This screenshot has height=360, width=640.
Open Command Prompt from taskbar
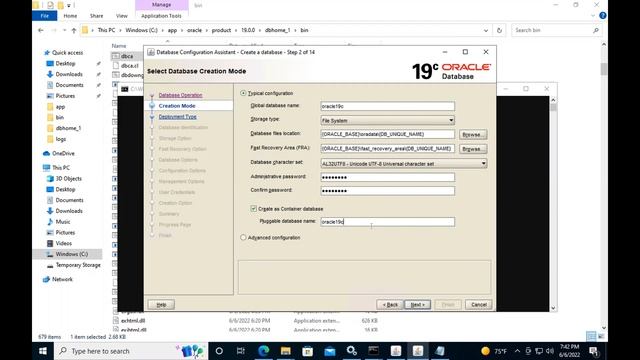click(x=373, y=351)
